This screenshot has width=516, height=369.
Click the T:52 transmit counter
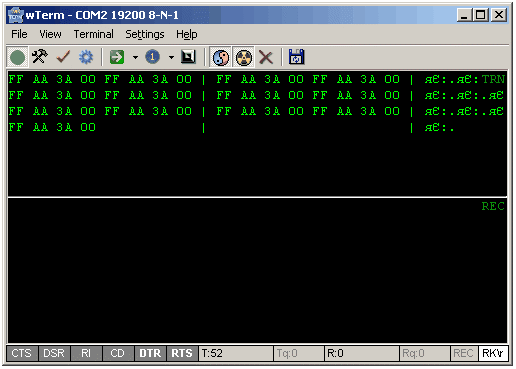pyautogui.click(x=236, y=353)
